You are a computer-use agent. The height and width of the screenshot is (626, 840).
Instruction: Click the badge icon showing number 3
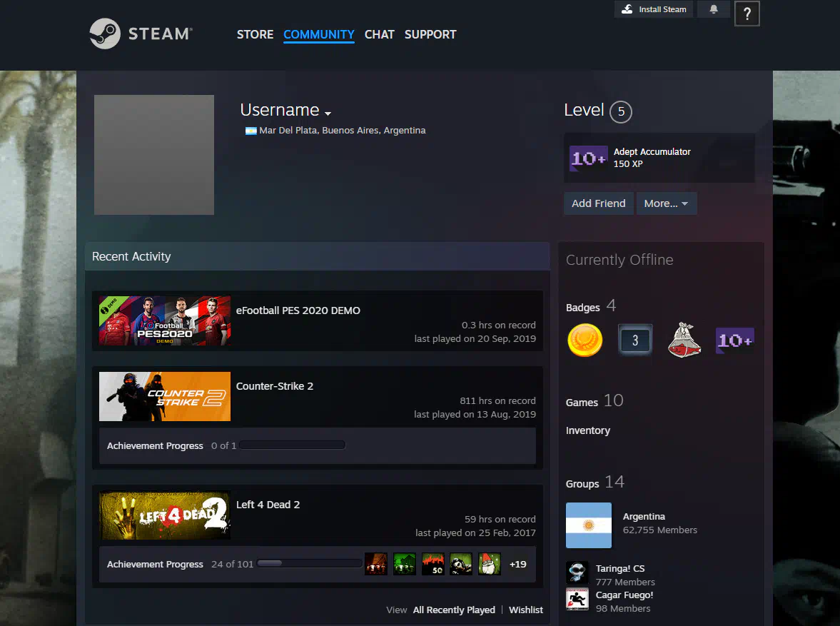coord(635,340)
